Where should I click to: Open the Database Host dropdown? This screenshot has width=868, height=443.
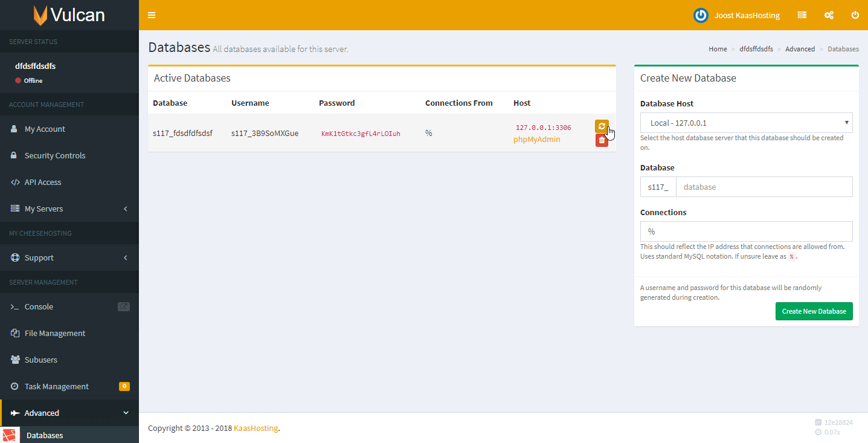tap(746, 123)
